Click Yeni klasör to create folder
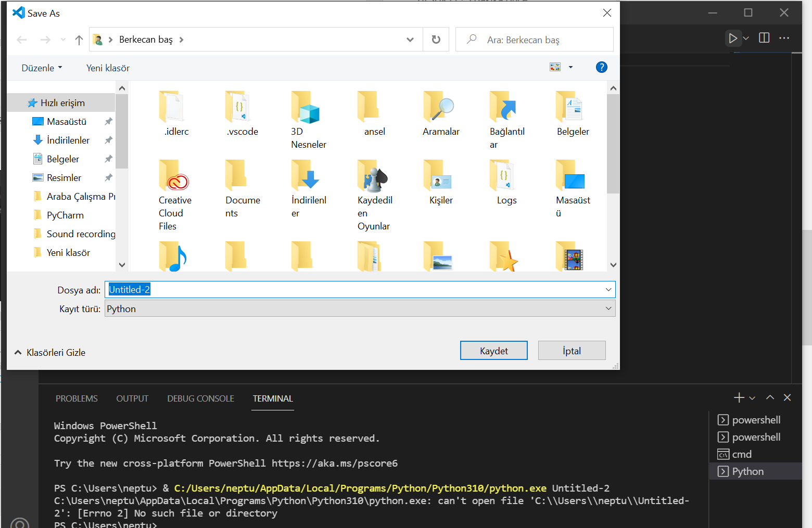 tap(108, 68)
